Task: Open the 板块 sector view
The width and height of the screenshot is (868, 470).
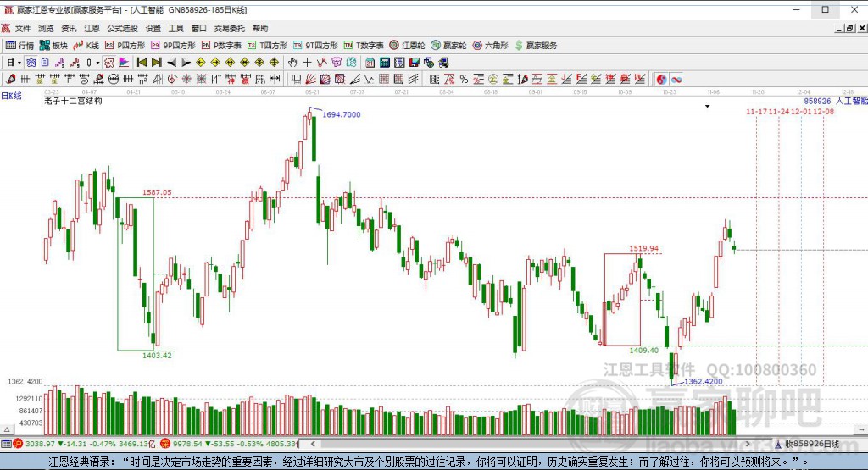Action: pos(53,46)
